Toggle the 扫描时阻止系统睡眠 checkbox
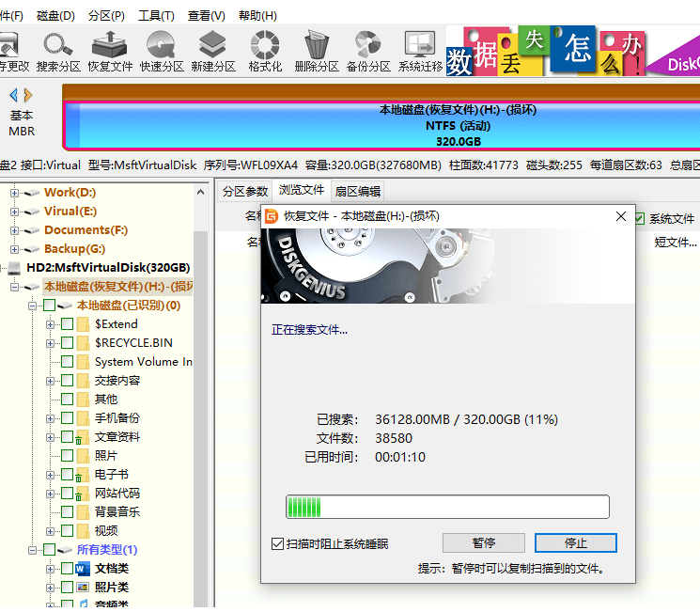Screen dimensions: 700x612 pos(277,544)
